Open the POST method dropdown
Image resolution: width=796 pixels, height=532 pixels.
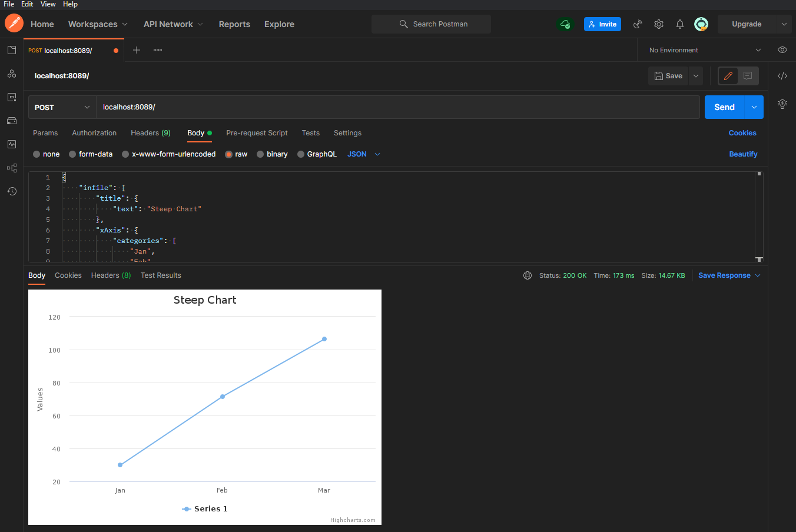[x=61, y=107]
